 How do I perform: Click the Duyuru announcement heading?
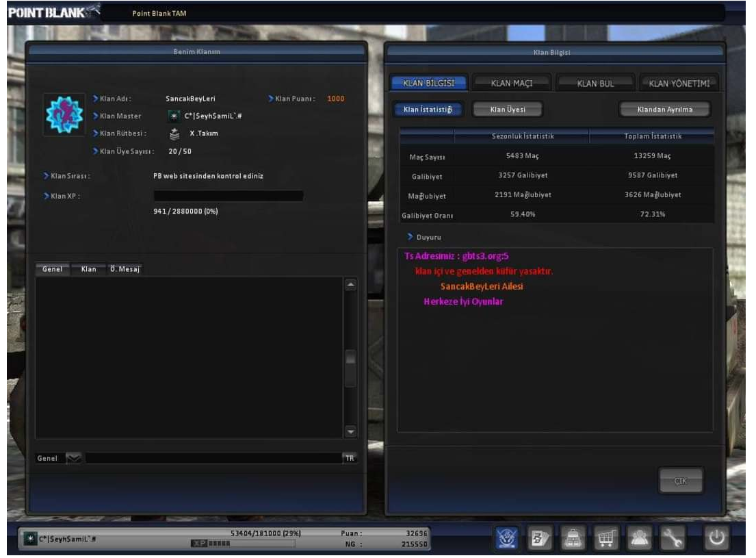(428, 237)
